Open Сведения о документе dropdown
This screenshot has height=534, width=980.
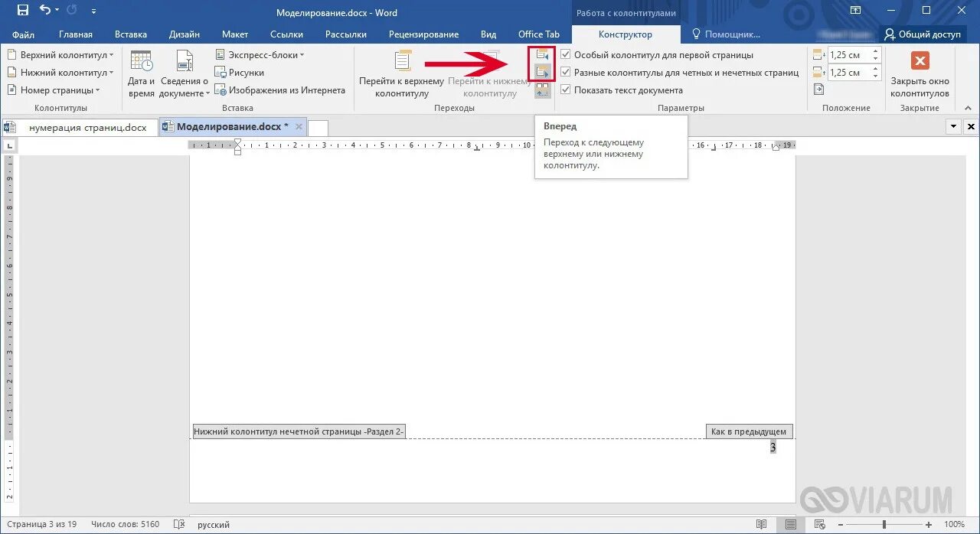185,74
